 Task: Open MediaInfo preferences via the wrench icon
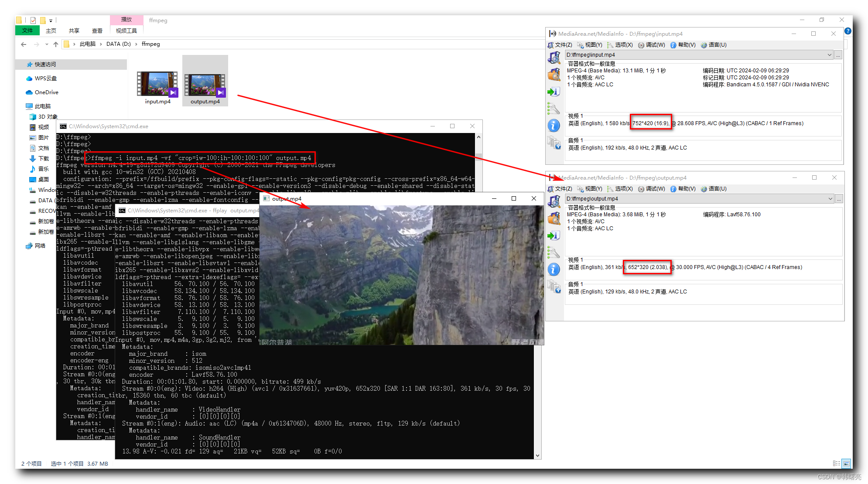(x=554, y=108)
